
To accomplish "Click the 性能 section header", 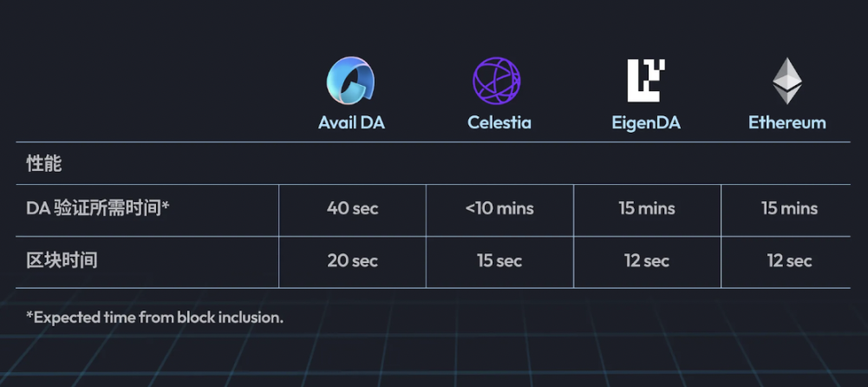I will [x=44, y=163].
